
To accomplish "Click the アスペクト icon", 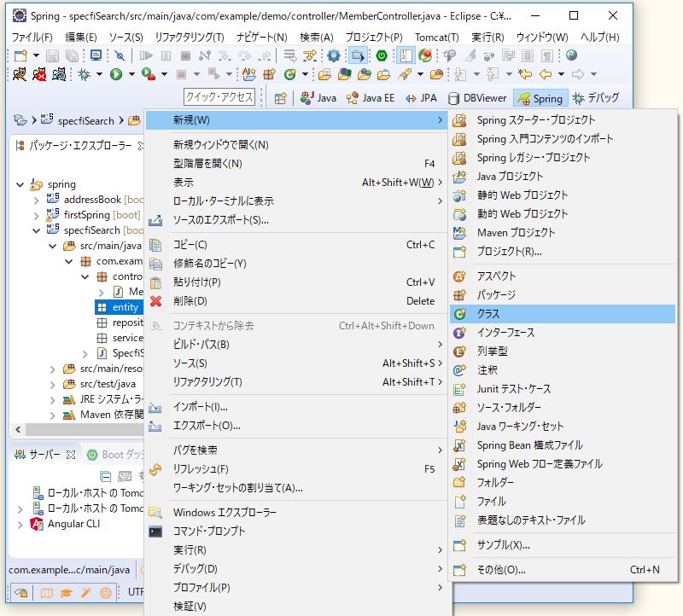I will coord(459,276).
